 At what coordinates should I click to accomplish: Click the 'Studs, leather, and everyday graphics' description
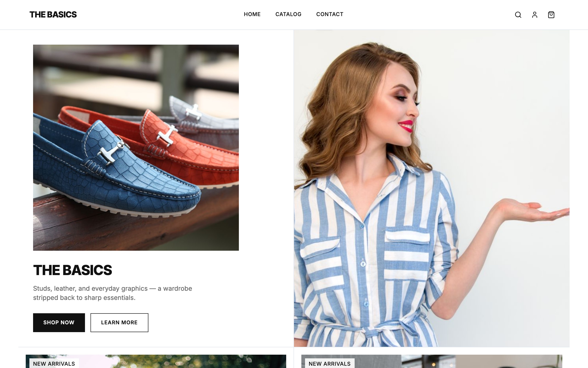tap(113, 293)
